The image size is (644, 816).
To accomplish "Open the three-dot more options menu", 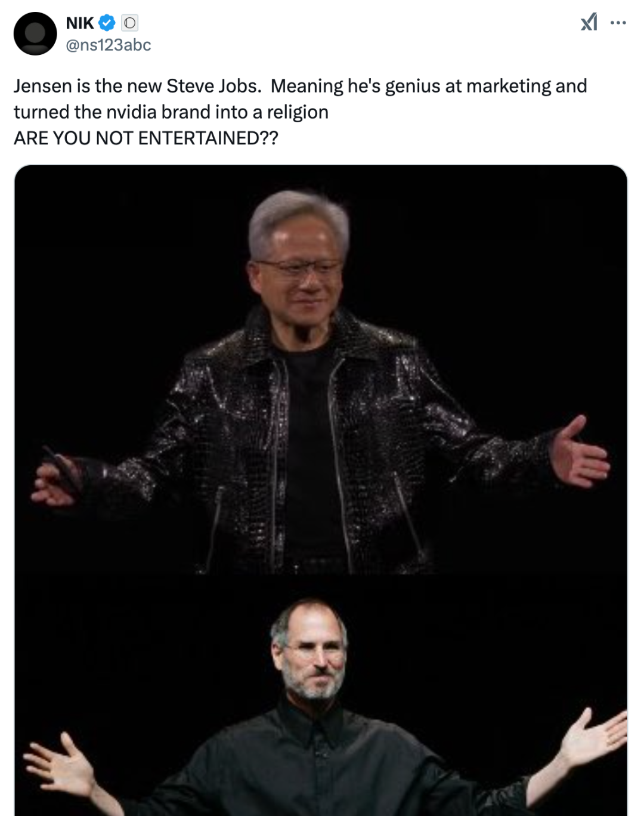I will point(618,23).
